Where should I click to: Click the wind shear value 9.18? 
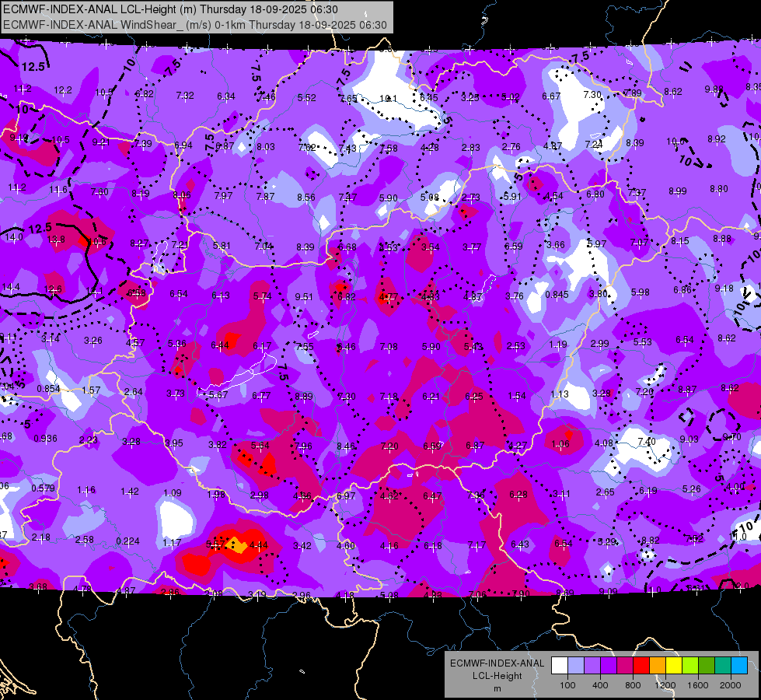[x=724, y=289]
